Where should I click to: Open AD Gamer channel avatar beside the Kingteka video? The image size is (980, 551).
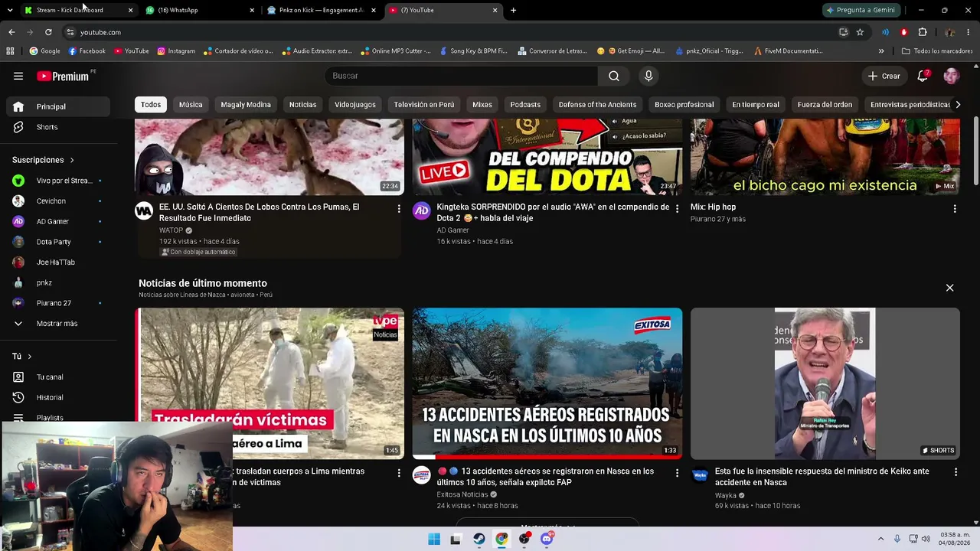pyautogui.click(x=422, y=211)
